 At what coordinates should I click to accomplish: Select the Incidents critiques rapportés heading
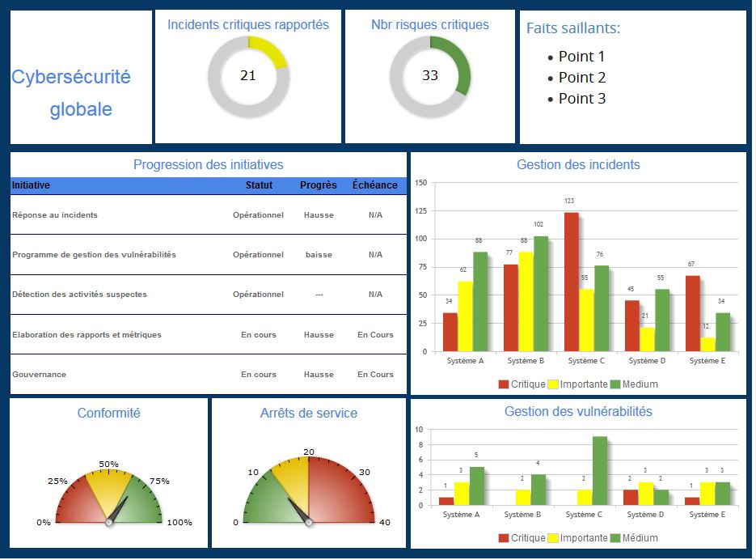(x=247, y=24)
